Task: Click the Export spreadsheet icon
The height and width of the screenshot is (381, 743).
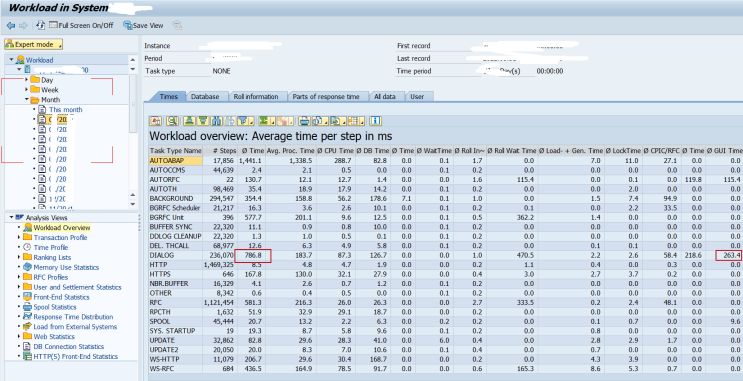Action: [x=335, y=121]
